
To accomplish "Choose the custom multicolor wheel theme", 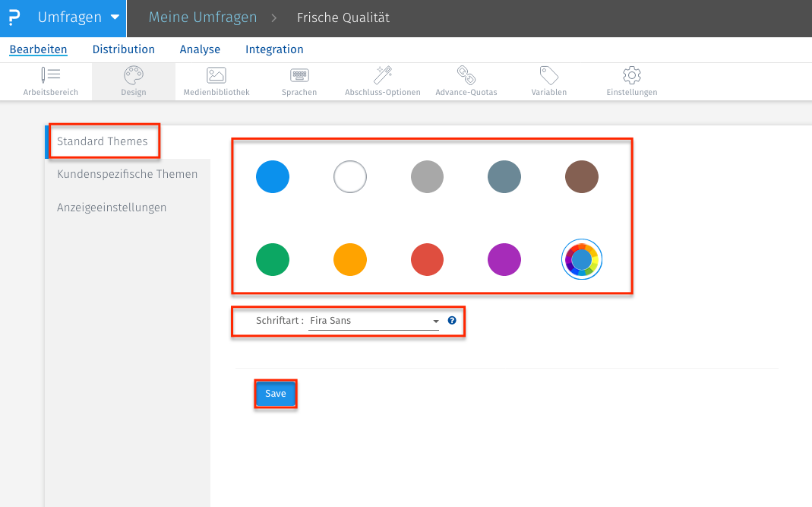I will (x=582, y=259).
